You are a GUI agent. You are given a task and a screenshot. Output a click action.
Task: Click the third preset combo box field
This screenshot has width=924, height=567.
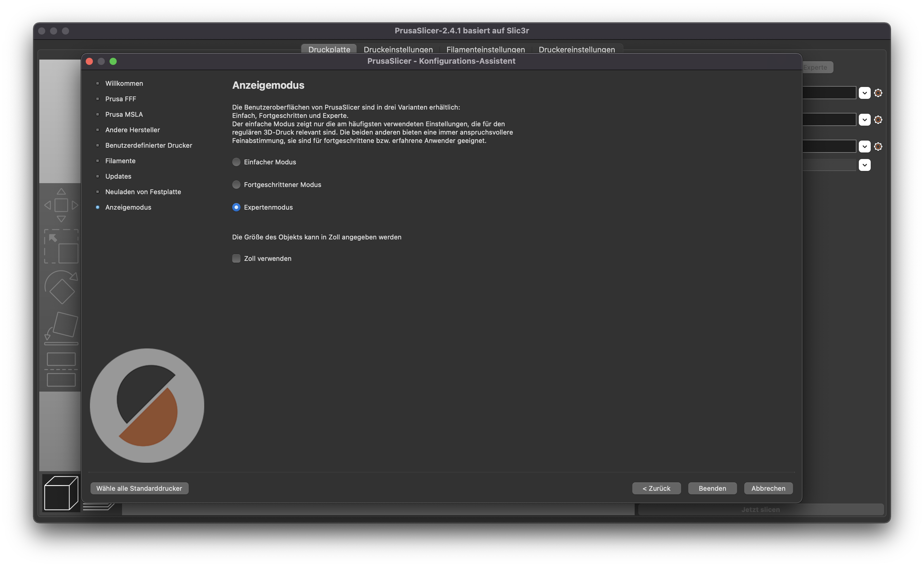coord(829,146)
